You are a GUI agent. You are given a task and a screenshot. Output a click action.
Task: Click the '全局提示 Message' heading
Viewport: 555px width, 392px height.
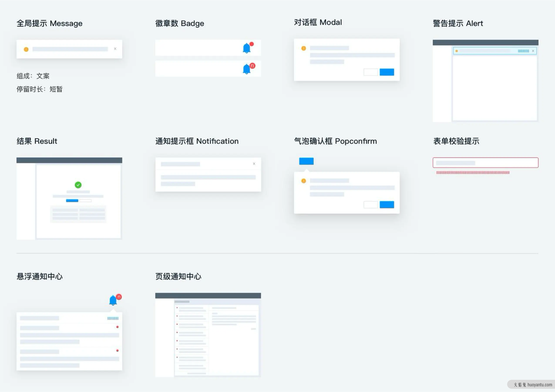click(50, 23)
